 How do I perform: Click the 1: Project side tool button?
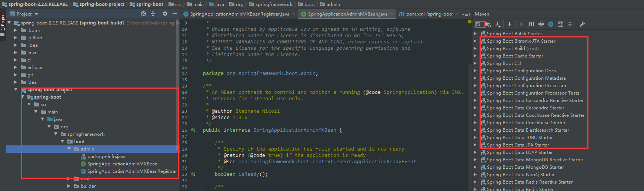pos(3,24)
